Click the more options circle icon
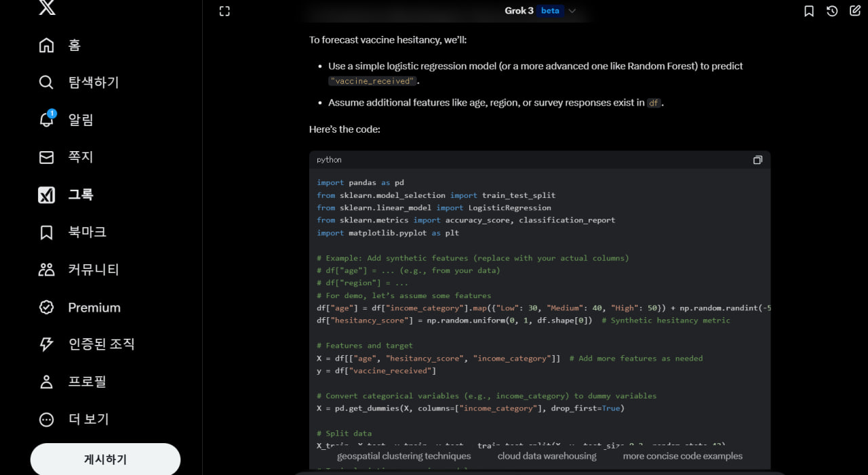 point(46,419)
